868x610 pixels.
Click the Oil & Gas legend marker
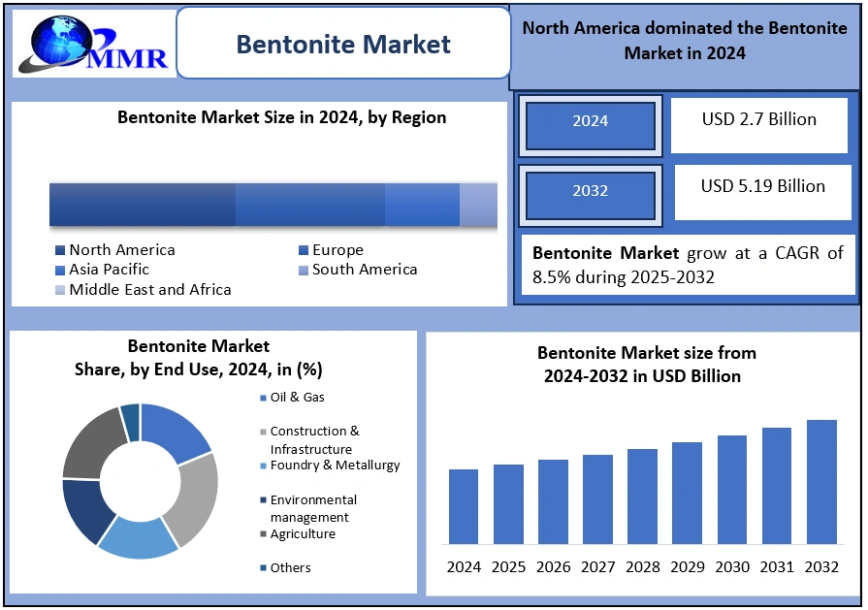click(263, 398)
